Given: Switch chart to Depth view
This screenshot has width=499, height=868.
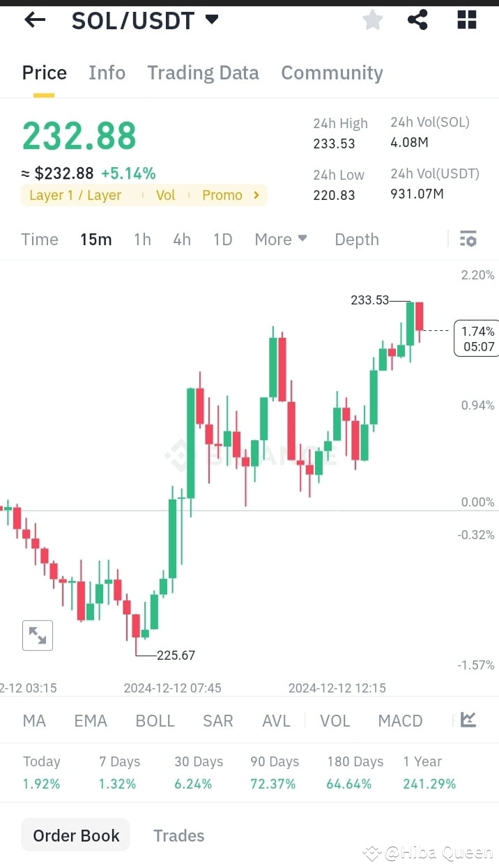Looking at the screenshot, I should [x=356, y=239].
